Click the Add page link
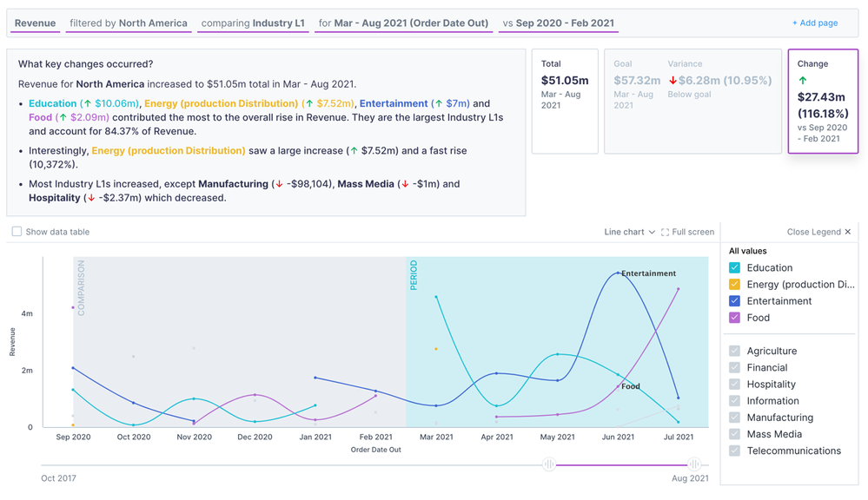Image resolution: width=868 pixels, height=500 pixels. (815, 23)
